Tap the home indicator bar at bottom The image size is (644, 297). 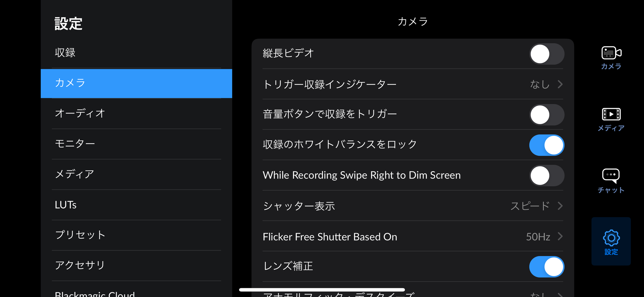322,290
